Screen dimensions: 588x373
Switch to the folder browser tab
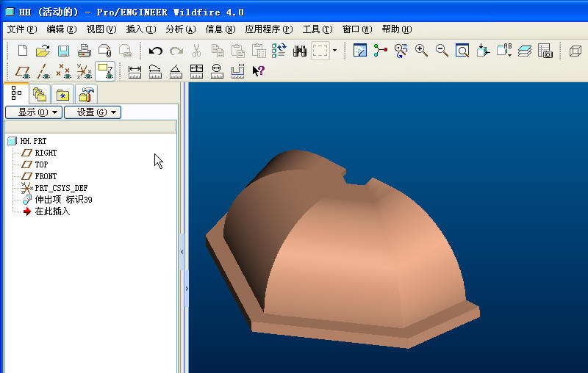click(40, 95)
